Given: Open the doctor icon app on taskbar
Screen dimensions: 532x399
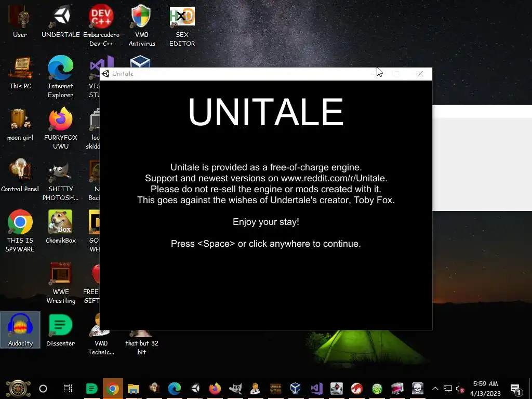Looking at the screenshot, I should coord(255,389).
